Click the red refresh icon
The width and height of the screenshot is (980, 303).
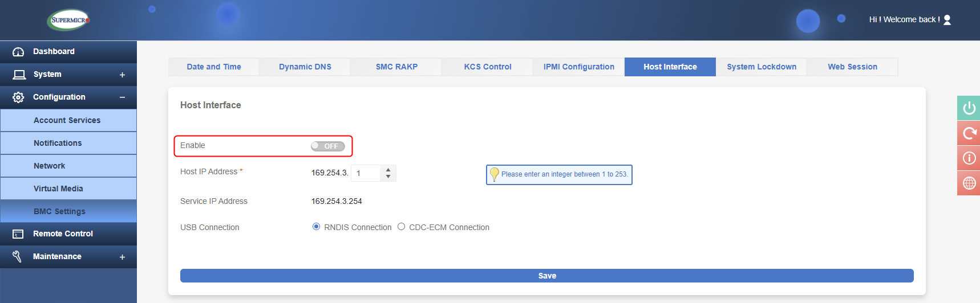[x=969, y=133]
